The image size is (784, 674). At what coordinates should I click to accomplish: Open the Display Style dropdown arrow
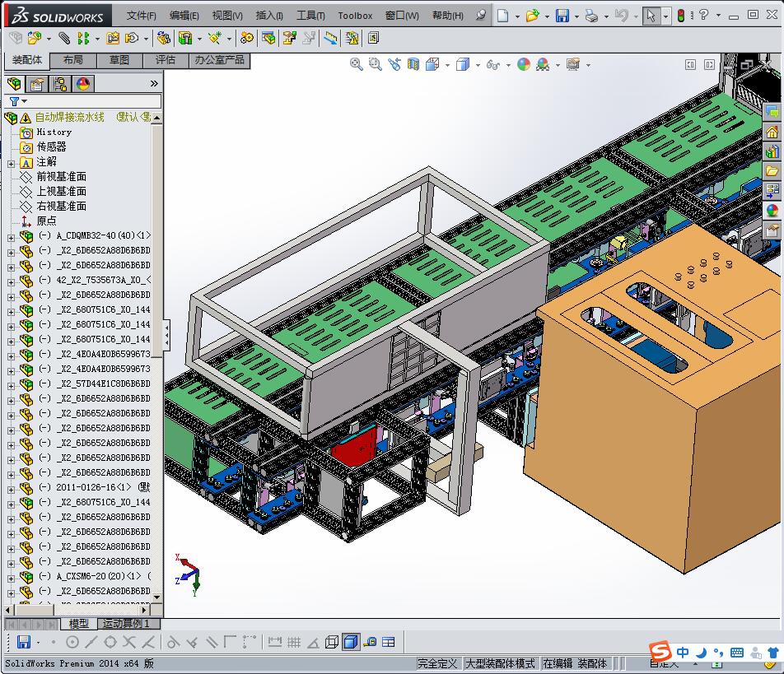(x=478, y=65)
